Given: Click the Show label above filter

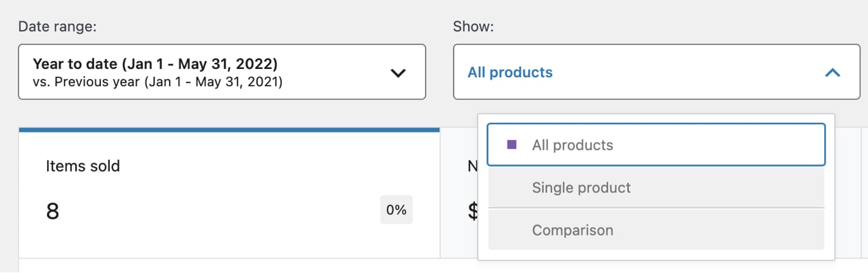Looking at the screenshot, I should click(473, 27).
